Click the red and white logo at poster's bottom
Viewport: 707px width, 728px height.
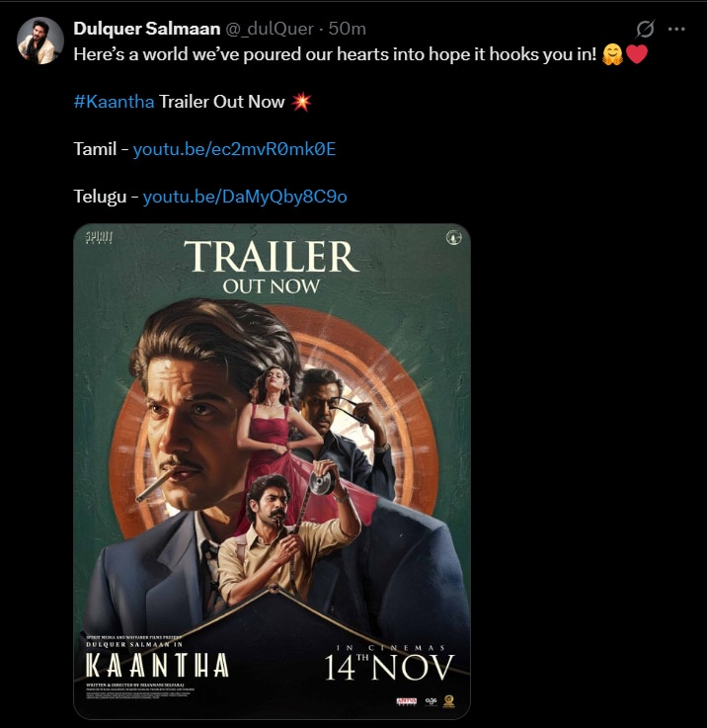[x=406, y=701]
